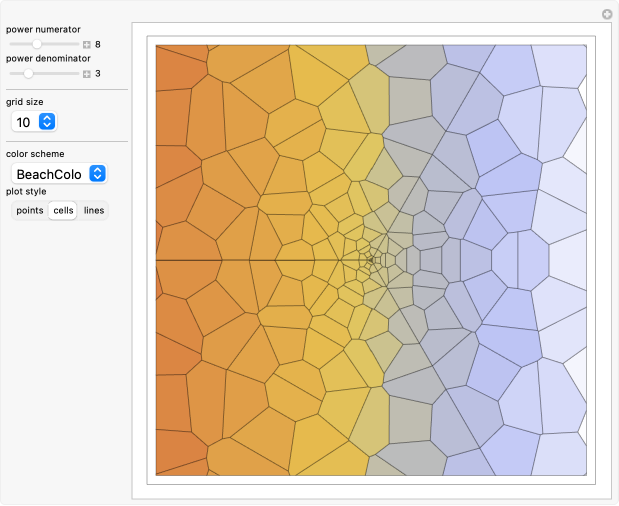Click the "color scheme" label
619x506 pixels.
tap(34, 154)
